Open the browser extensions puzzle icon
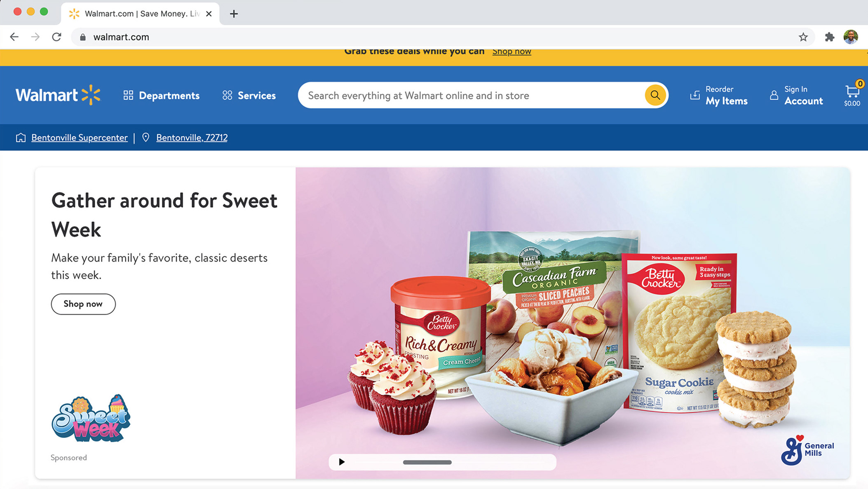The width and height of the screenshot is (868, 489). click(829, 37)
